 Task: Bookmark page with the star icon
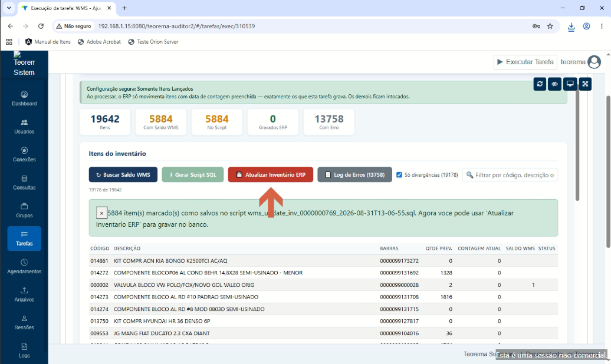click(x=550, y=26)
